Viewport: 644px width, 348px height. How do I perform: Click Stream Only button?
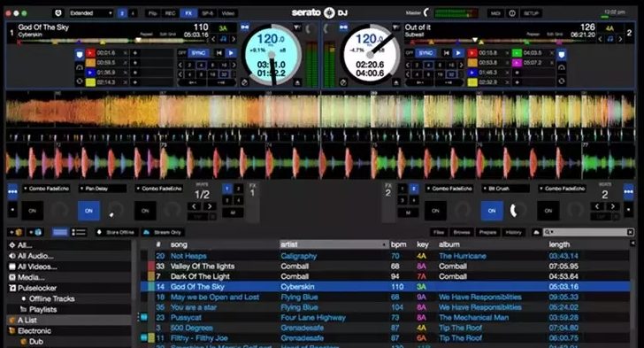(x=163, y=232)
